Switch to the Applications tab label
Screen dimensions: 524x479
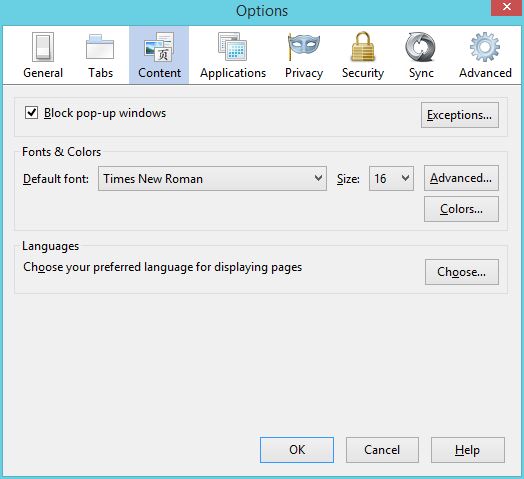point(233,73)
